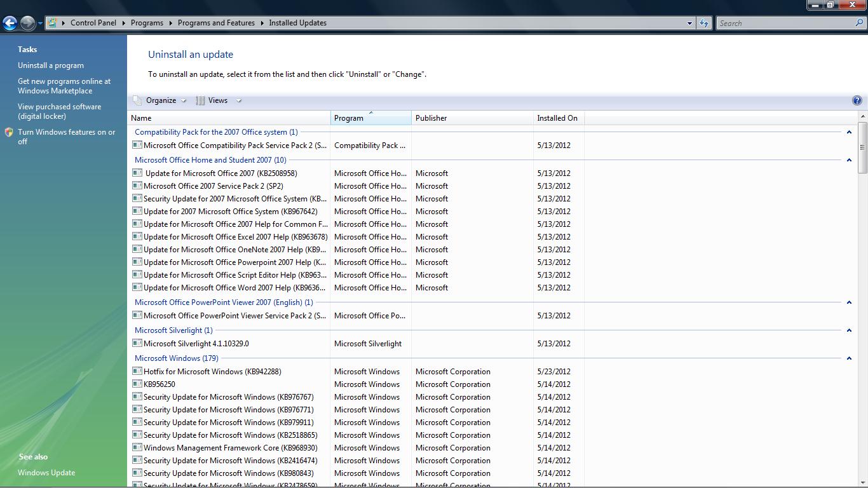868x488 pixels.
Task: Click the icon of Update for Microsoft Office 2007 (KB2508958)
Action: point(137,173)
